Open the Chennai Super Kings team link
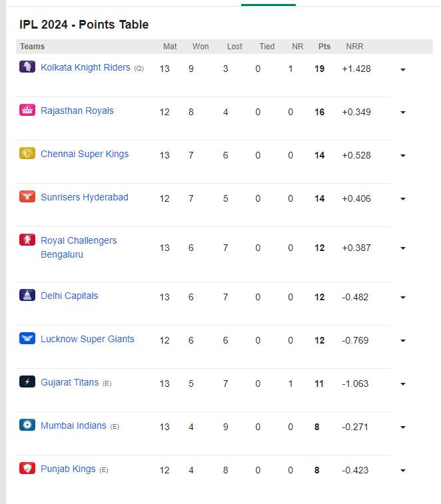441x504 pixels. click(x=85, y=154)
